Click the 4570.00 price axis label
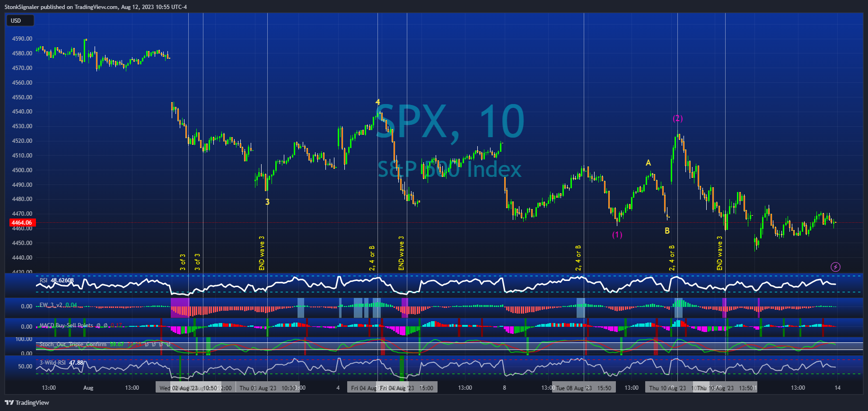 point(22,68)
